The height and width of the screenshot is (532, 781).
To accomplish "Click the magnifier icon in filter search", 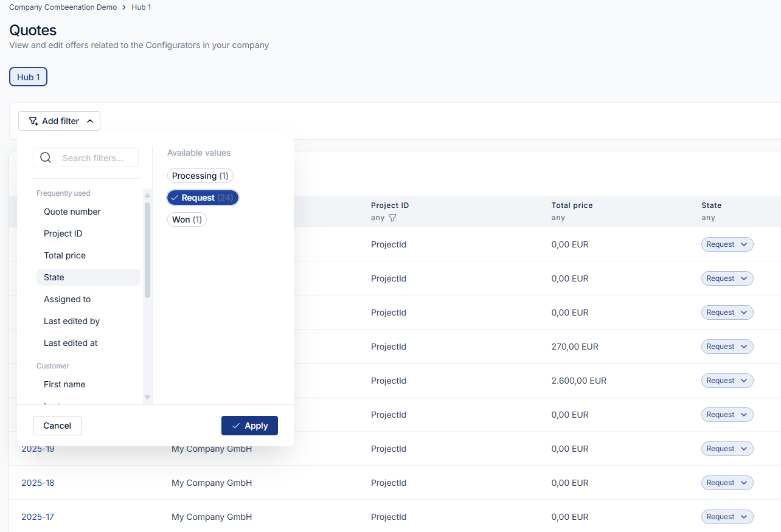I will point(46,158).
